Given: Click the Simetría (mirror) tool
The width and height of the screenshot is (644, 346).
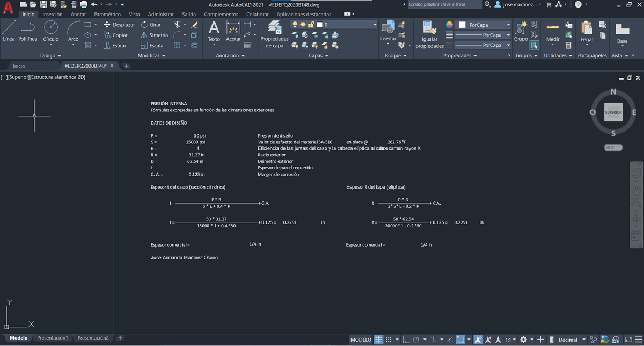Looking at the screenshot, I should (x=154, y=35).
